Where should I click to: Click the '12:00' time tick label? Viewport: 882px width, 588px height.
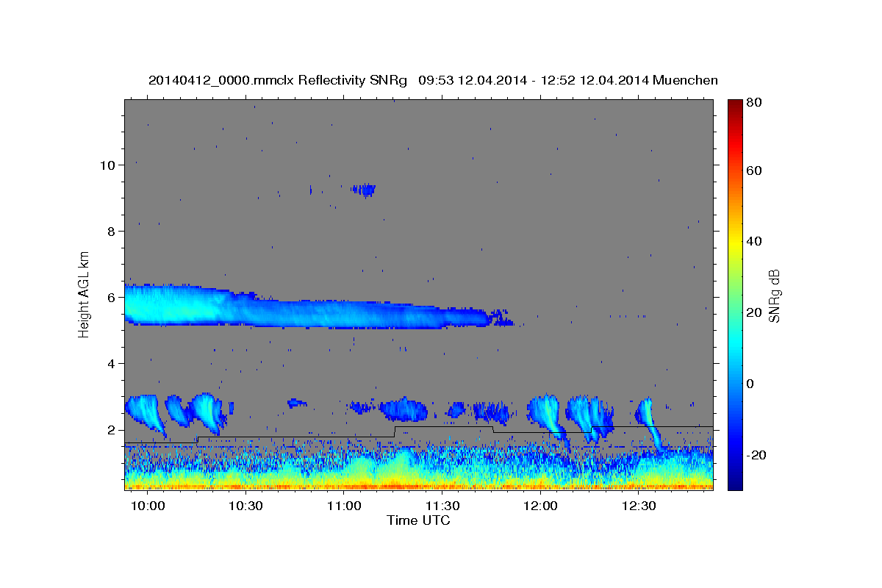[540, 506]
